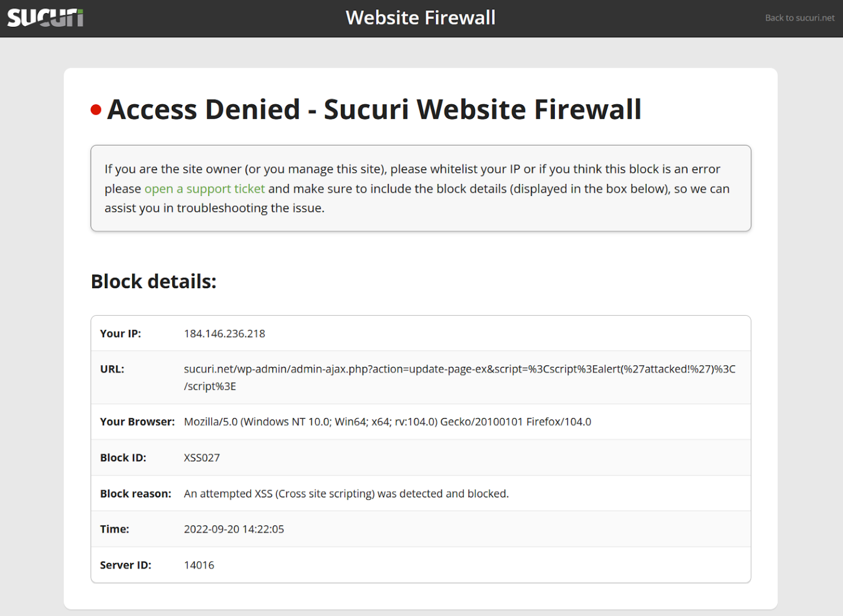
Task: Select the Block ID value XSS027
Action: pos(202,457)
